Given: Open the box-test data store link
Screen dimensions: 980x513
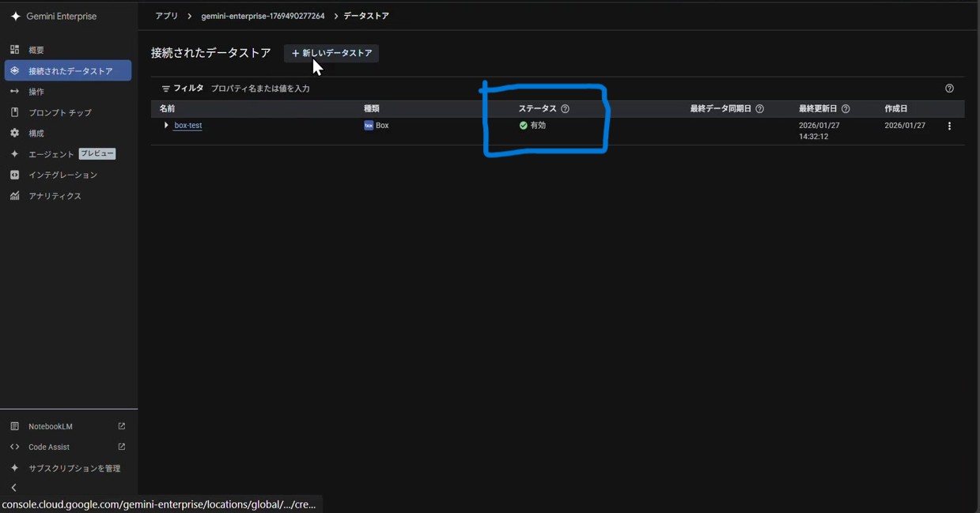Looking at the screenshot, I should (x=188, y=126).
